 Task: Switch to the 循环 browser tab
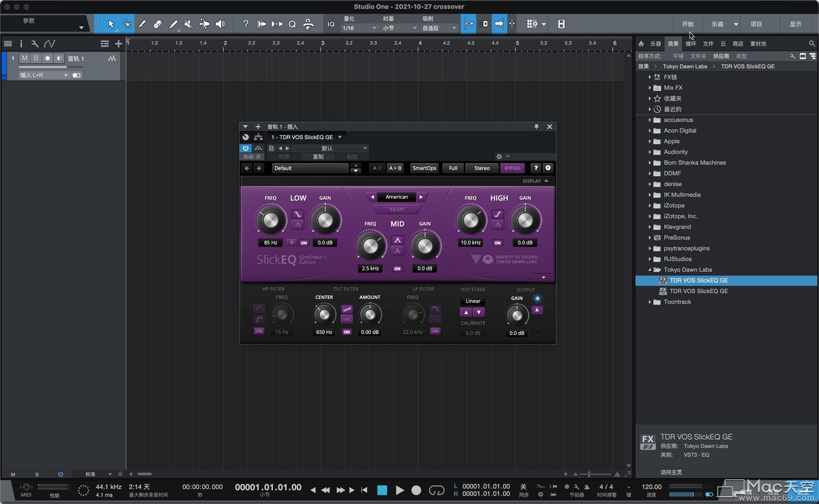tap(690, 44)
